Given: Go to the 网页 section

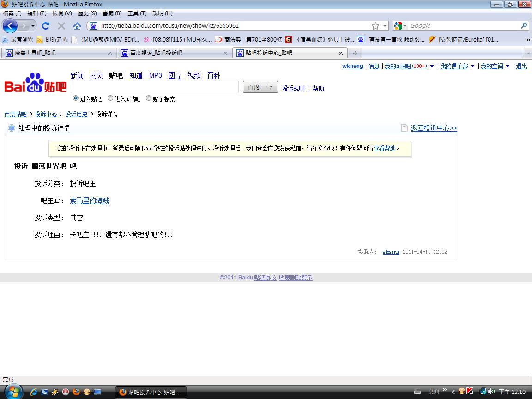Looking at the screenshot, I should 97,75.
